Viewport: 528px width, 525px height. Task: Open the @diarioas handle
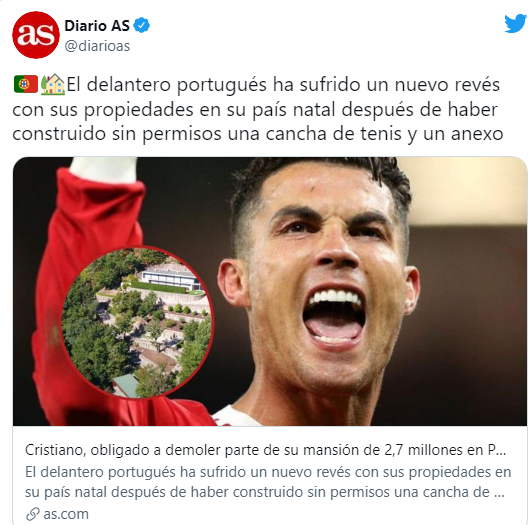(97, 46)
